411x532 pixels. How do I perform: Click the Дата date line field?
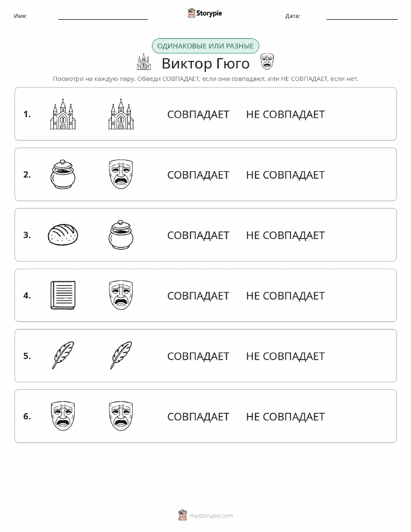(362, 16)
